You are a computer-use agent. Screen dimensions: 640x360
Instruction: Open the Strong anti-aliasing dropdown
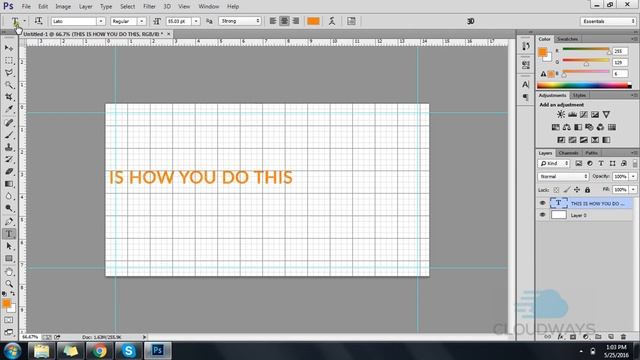(240, 21)
